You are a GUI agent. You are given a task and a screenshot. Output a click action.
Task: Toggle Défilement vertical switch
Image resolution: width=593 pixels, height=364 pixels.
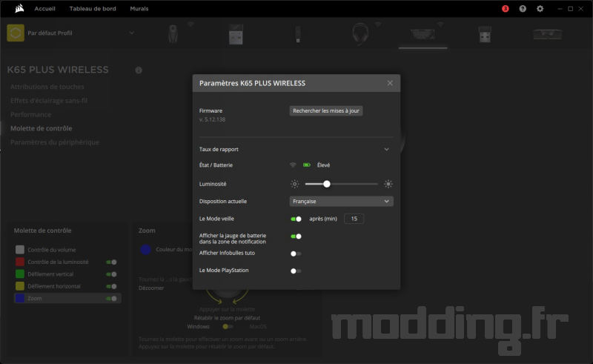point(112,274)
